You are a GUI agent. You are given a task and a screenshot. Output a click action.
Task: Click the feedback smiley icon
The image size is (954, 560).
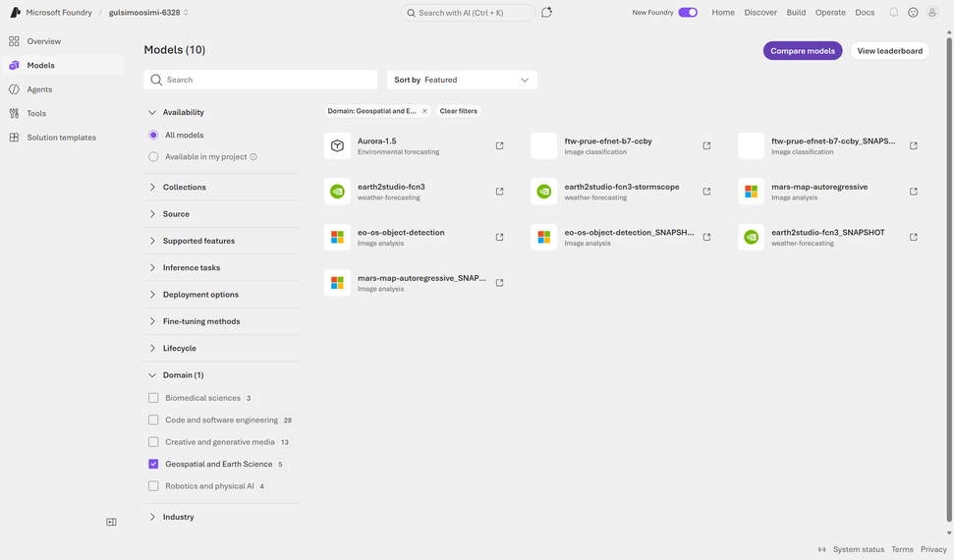click(913, 12)
